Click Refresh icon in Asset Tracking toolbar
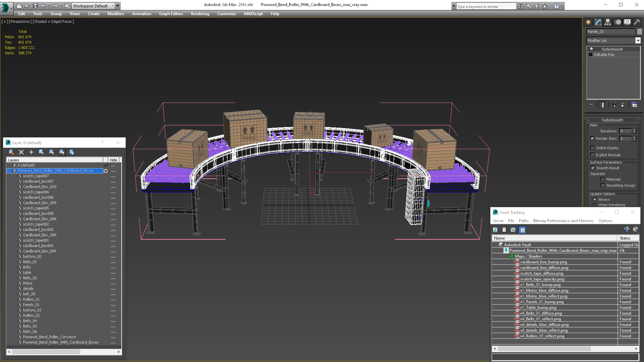The image size is (644, 362). pos(495,230)
